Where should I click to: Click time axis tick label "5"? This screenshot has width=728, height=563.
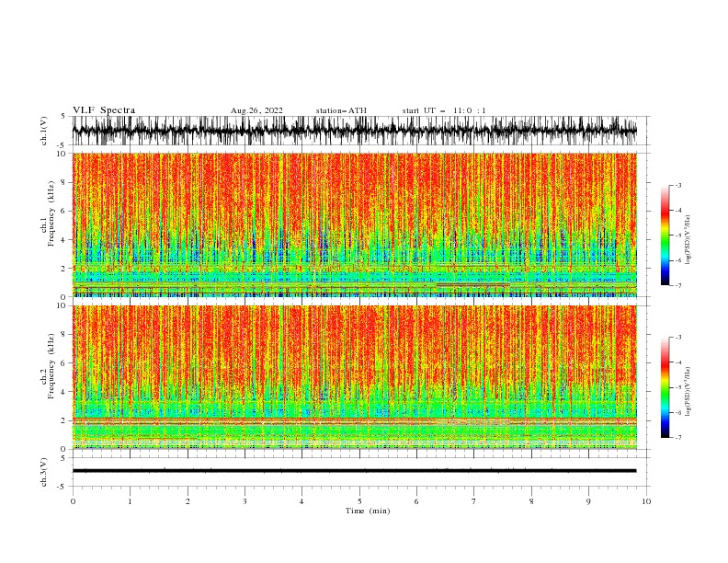tap(359, 501)
